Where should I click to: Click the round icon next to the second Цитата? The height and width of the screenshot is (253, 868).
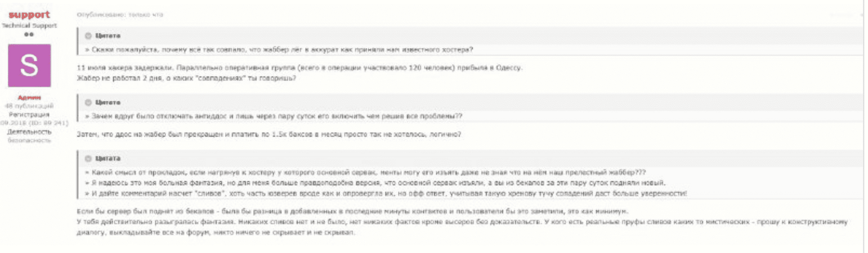[88, 103]
